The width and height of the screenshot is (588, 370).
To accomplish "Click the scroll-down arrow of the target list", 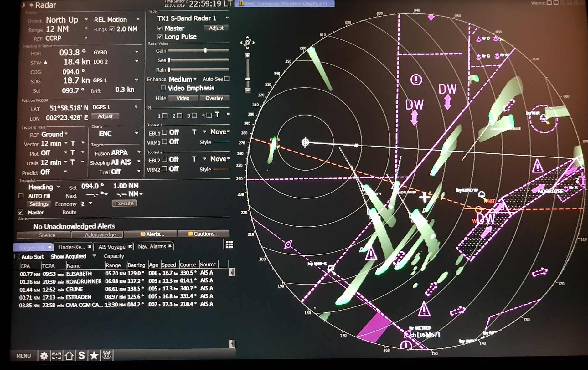I will tap(232, 344).
